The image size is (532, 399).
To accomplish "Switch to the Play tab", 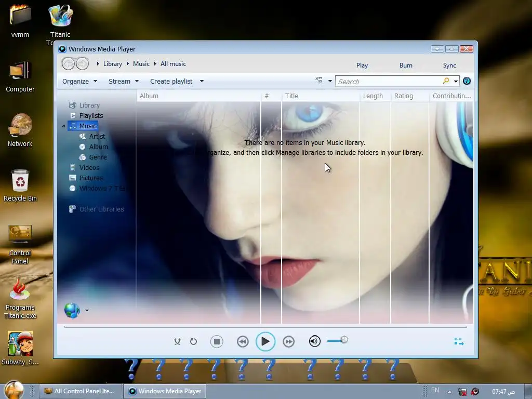I will (x=362, y=65).
